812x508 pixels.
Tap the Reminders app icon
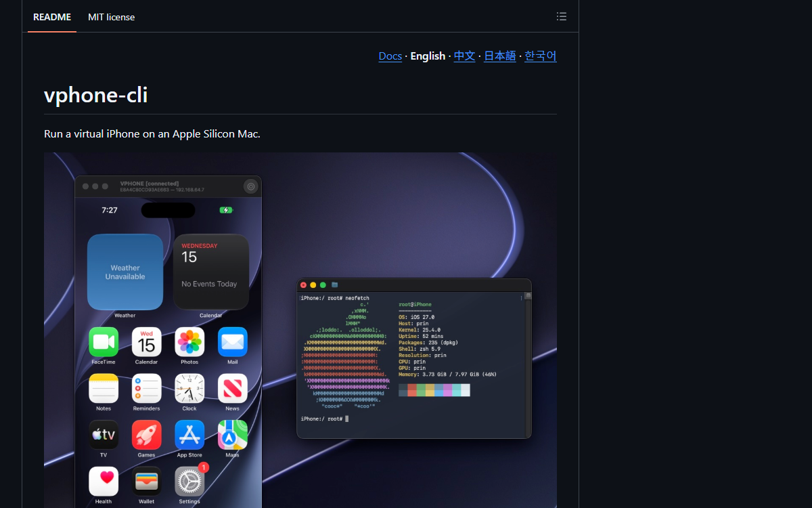tap(146, 388)
